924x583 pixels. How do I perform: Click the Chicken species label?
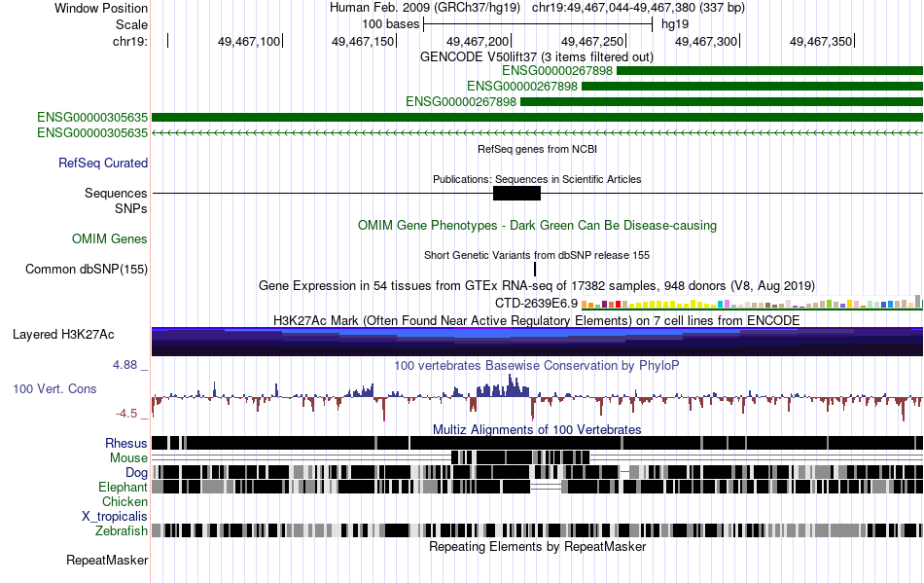[x=124, y=501]
